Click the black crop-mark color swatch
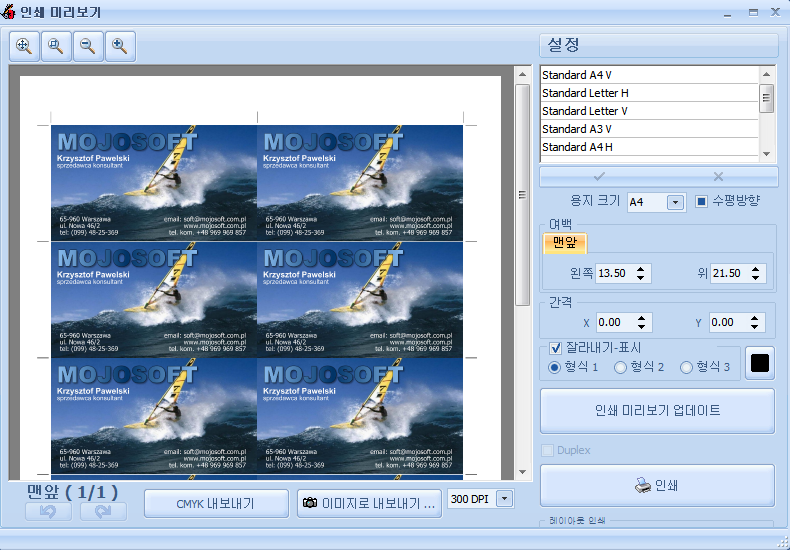Image resolution: width=790 pixels, height=550 pixels. coord(760,363)
